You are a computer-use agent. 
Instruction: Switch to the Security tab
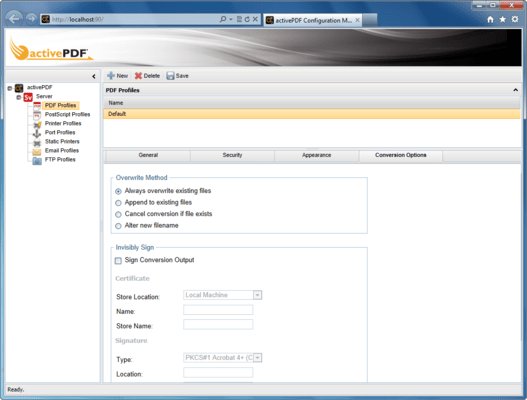[232, 155]
